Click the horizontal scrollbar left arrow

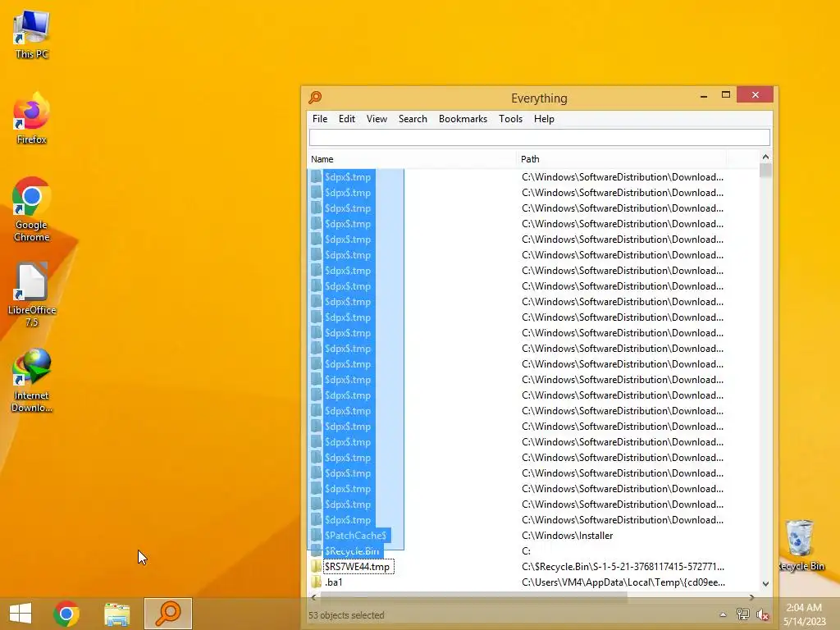coord(314,597)
